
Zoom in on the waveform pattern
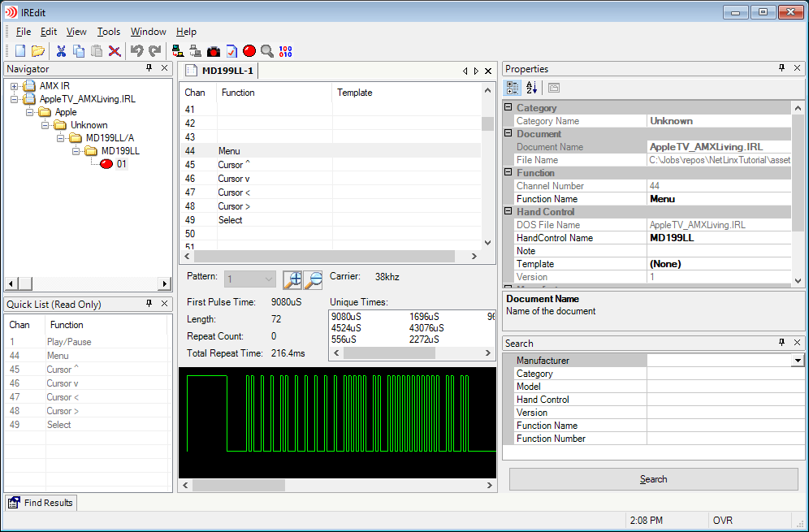[x=292, y=279]
